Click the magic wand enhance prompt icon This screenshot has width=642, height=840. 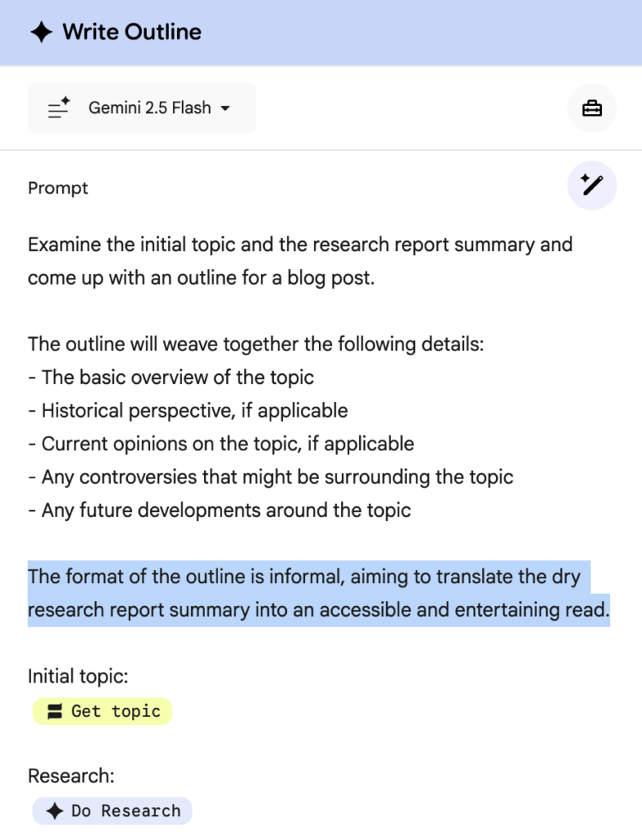coord(592,185)
